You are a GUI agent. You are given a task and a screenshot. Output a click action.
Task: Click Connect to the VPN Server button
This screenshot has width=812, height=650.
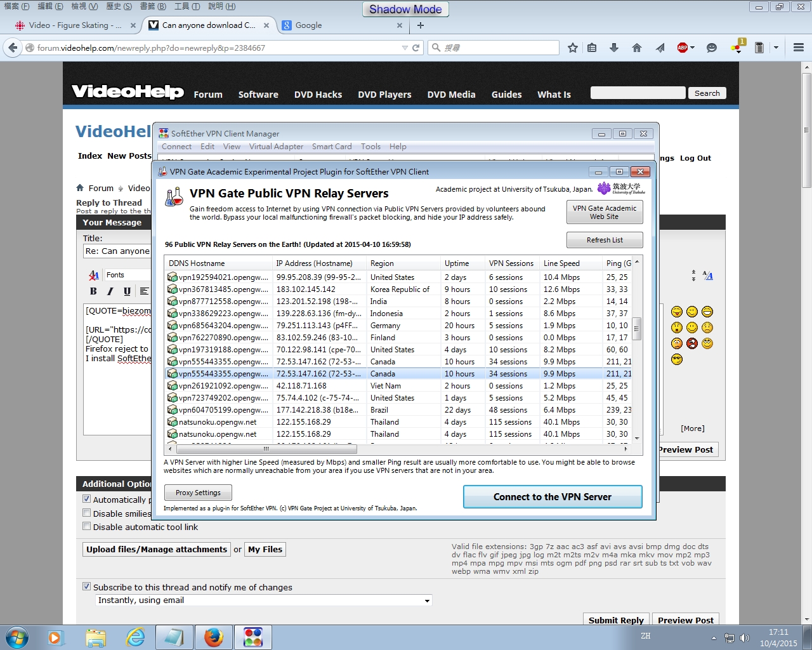tap(553, 497)
